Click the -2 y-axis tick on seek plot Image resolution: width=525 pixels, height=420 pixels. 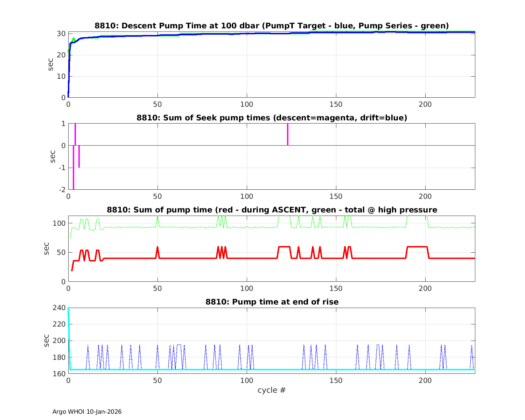click(x=62, y=190)
